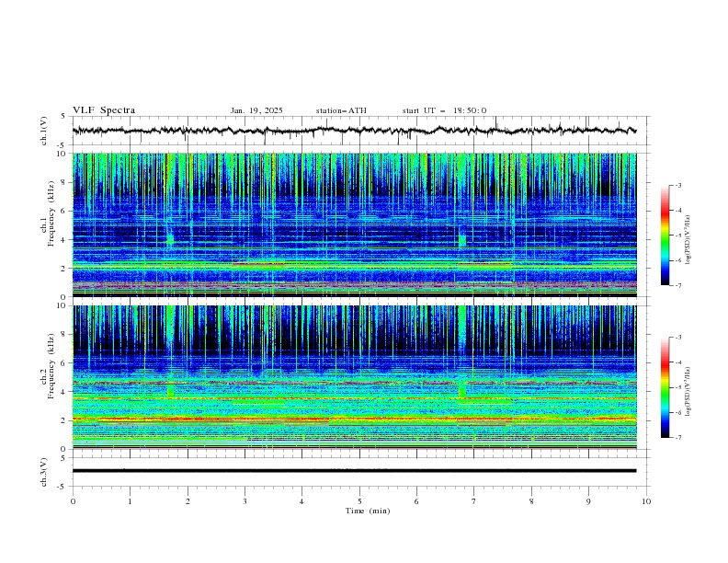Click time axis tick label "10"
Viewport: 728px width, 563px height.
646,501
